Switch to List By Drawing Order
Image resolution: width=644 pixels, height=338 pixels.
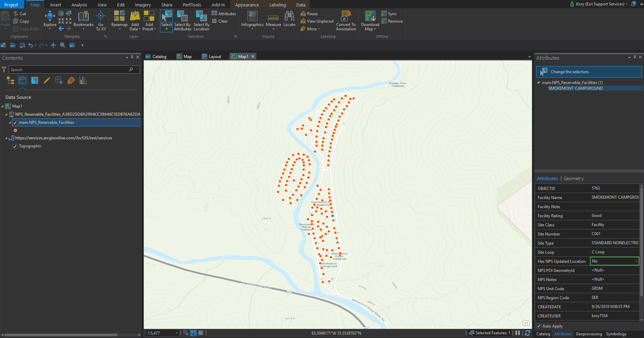(x=10, y=81)
